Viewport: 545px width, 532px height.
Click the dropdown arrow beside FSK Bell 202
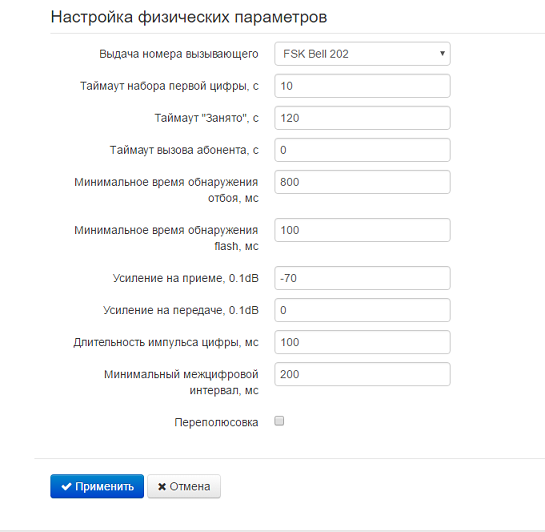442,54
